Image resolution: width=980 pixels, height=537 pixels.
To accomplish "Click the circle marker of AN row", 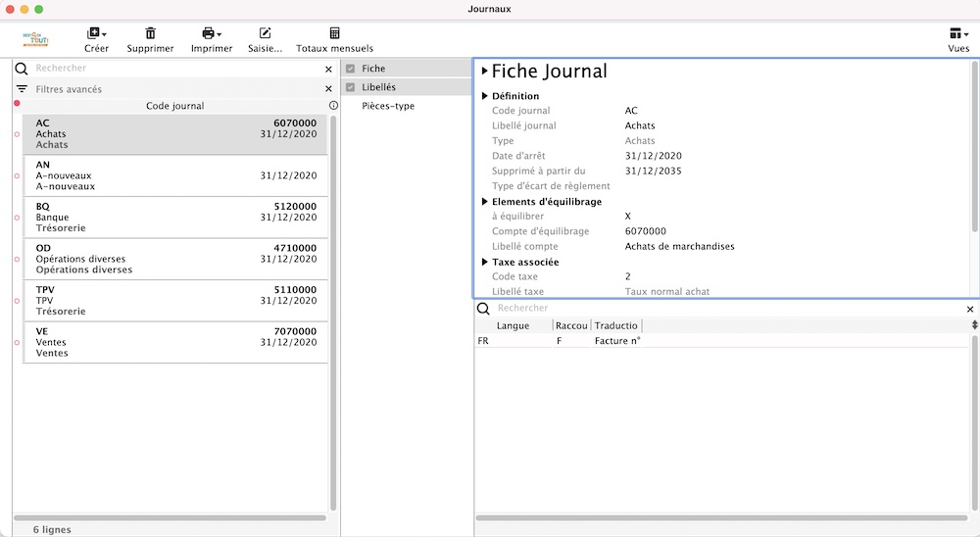I will (17, 175).
